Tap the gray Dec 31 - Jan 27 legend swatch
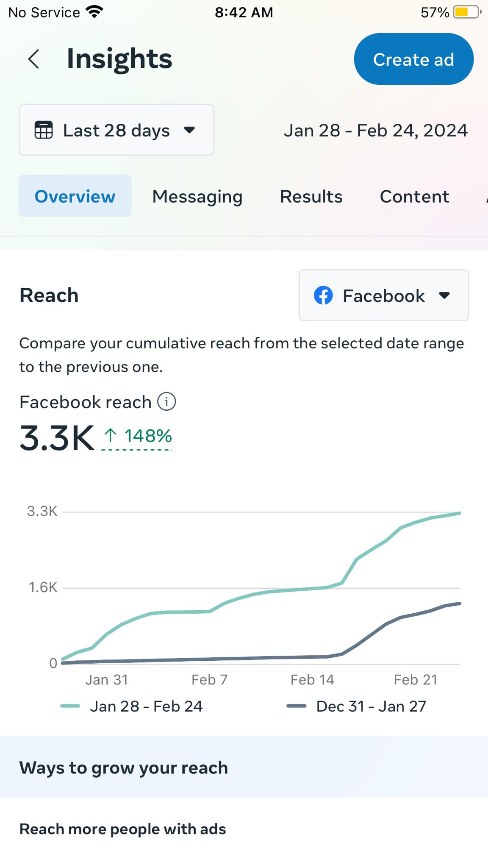 click(297, 706)
